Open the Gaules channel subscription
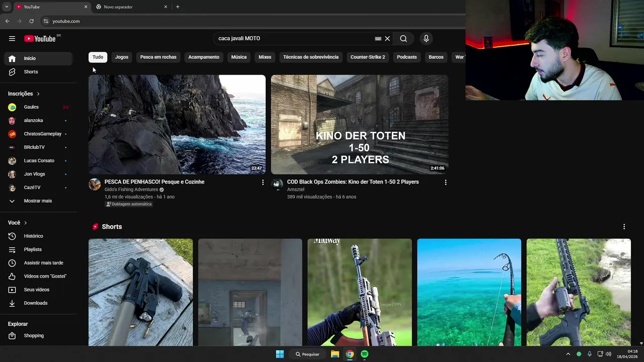 pos(38,107)
